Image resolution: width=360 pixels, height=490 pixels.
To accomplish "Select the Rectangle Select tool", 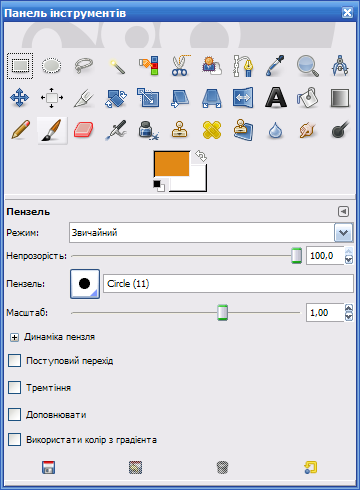I will click(20, 66).
